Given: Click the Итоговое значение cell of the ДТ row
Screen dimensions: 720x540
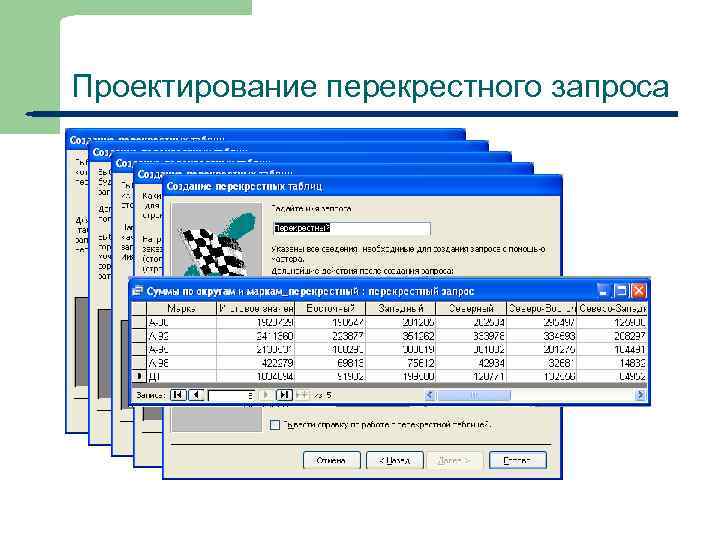Looking at the screenshot, I should pyautogui.click(x=255, y=376).
